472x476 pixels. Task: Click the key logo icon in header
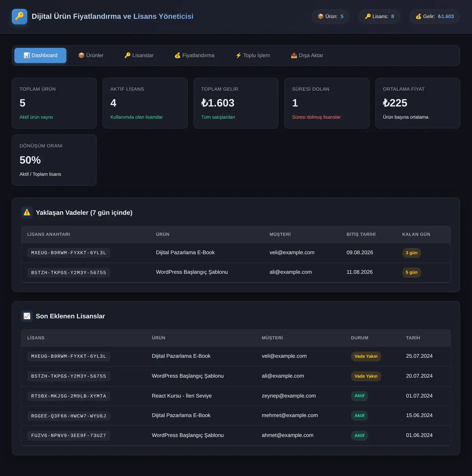click(20, 17)
